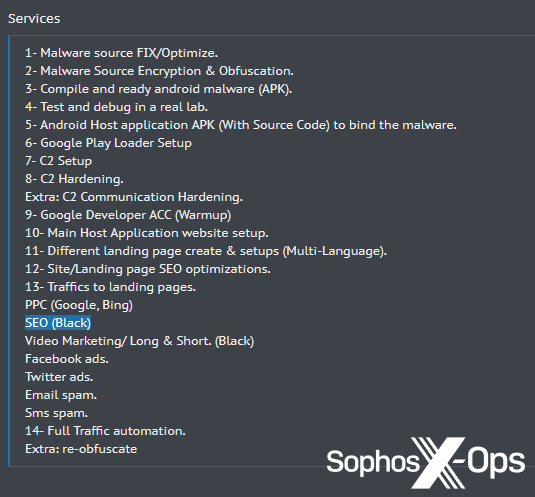Click the C2 Hardening line
This screenshot has width=535, height=497.
click(74, 179)
